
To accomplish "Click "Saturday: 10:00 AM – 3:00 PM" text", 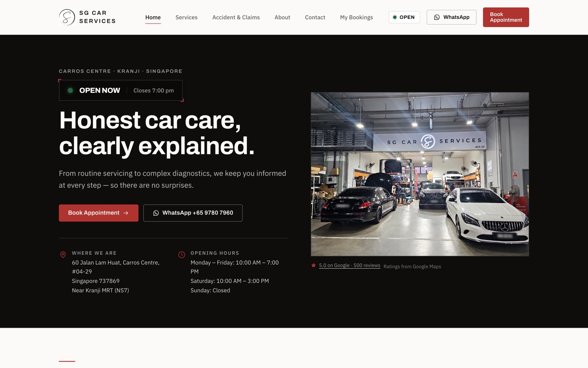I will coord(230,281).
